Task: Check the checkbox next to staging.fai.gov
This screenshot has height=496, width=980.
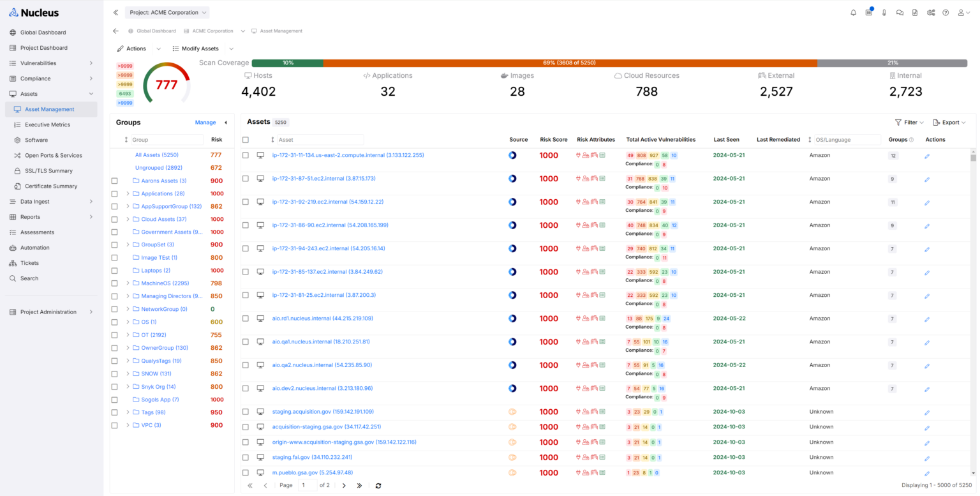Action: pos(245,458)
